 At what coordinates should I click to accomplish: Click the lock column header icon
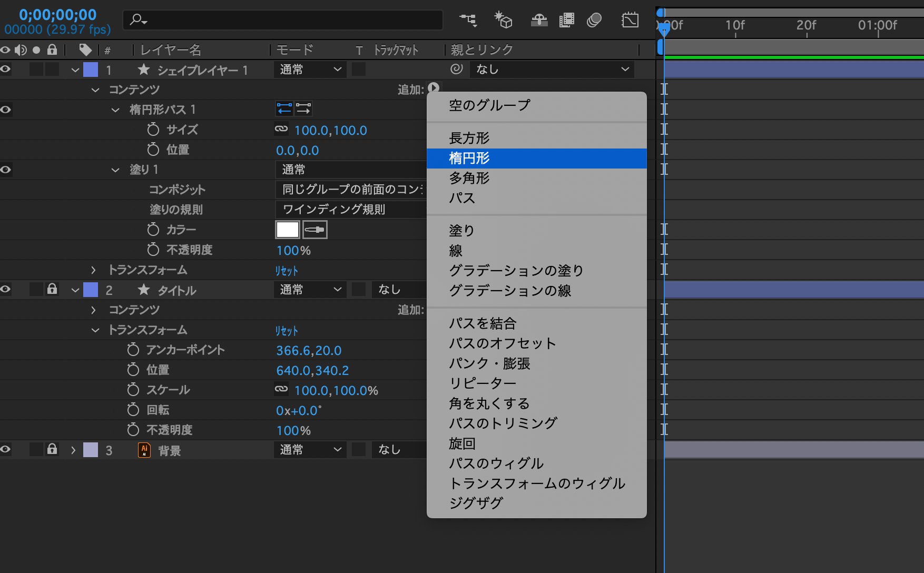click(x=52, y=50)
